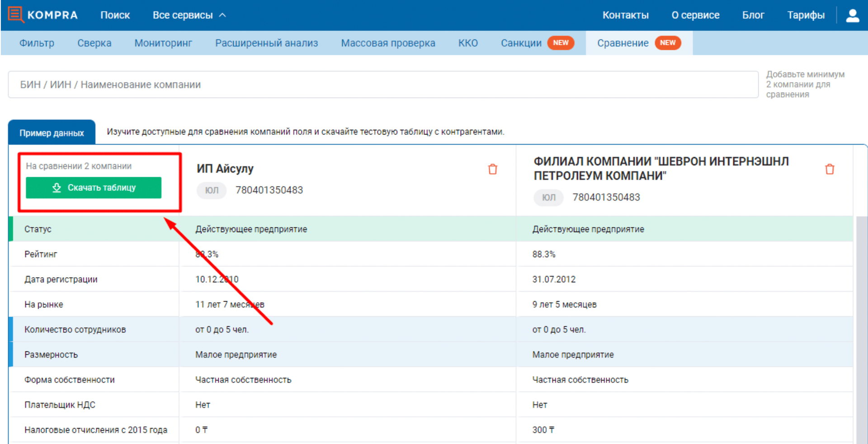The image size is (868, 444).
Task: Open the Поиск menu item
Action: [115, 15]
